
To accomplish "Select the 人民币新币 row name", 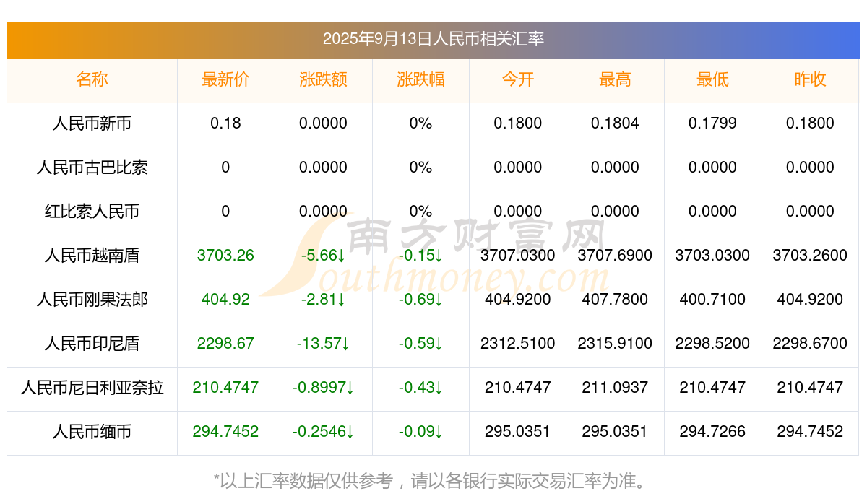I will [x=92, y=124].
